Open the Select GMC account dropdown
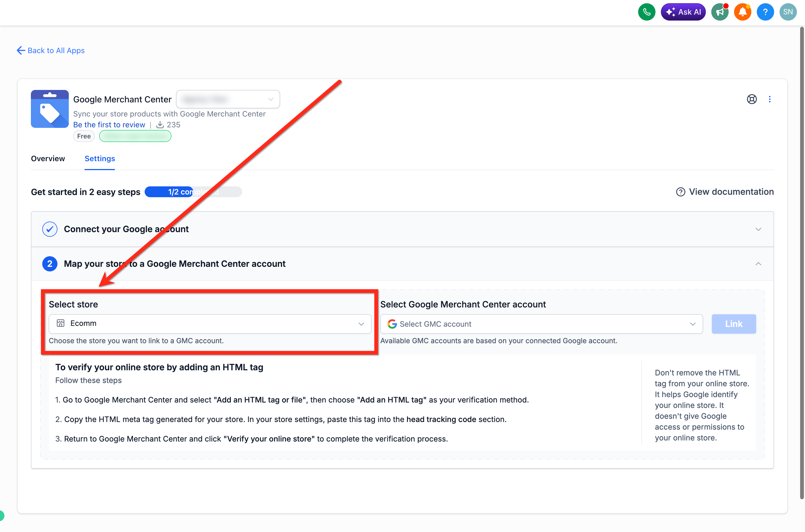Image resolution: width=805 pixels, height=532 pixels. click(541, 324)
